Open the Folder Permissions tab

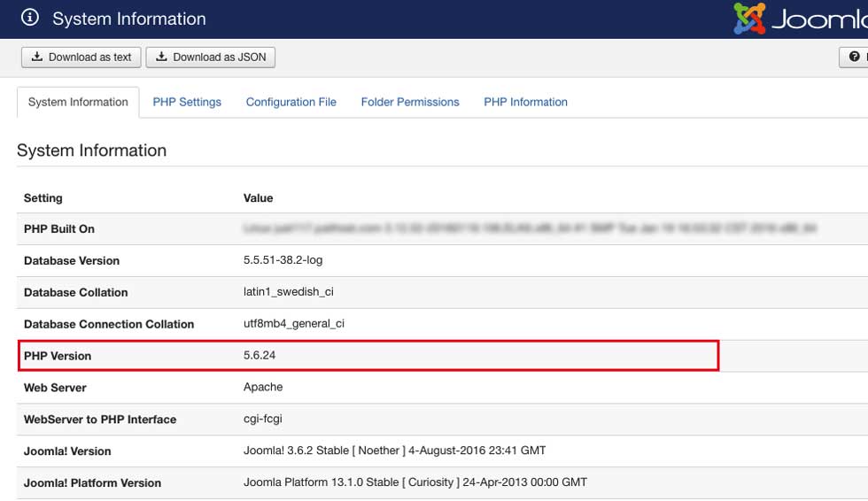(410, 103)
